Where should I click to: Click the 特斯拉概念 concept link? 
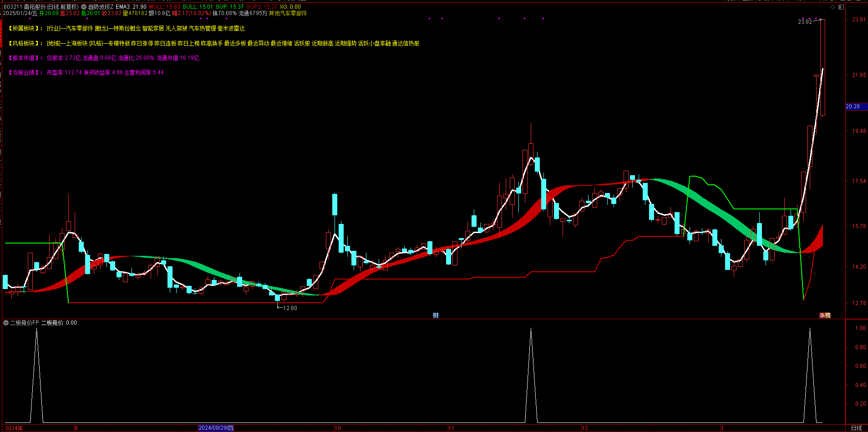tap(127, 28)
